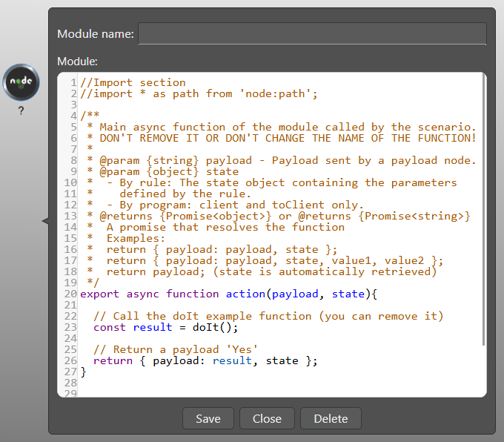Click 'return { payload: result, state };' line
This screenshot has width=504, height=442.
(205, 361)
